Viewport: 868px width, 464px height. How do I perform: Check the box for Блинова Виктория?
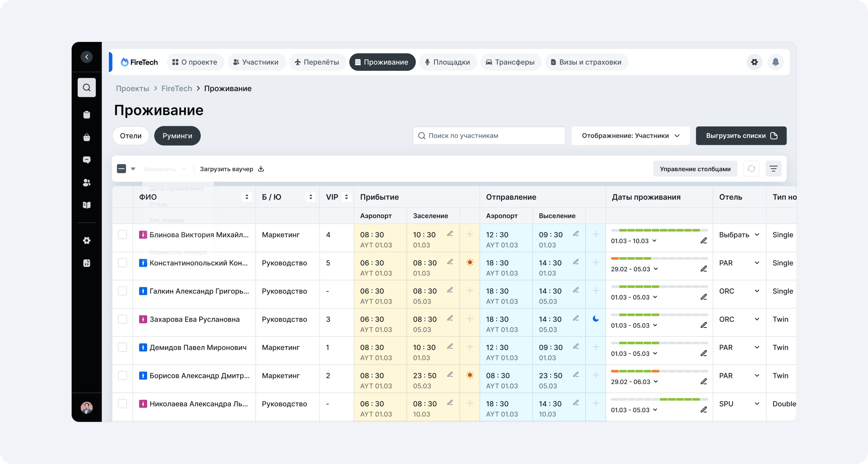click(123, 235)
